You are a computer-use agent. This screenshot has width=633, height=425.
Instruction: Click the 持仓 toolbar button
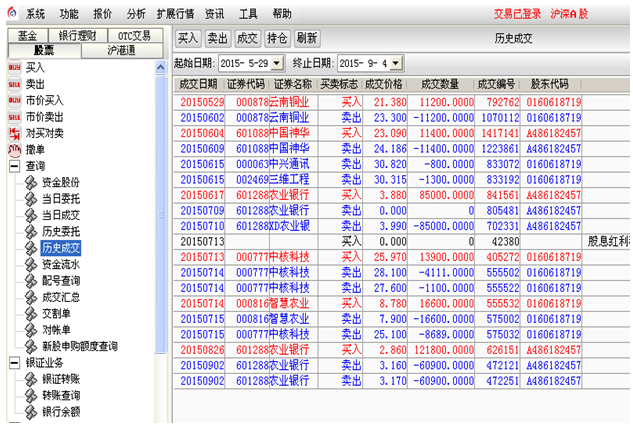pyautogui.click(x=277, y=38)
